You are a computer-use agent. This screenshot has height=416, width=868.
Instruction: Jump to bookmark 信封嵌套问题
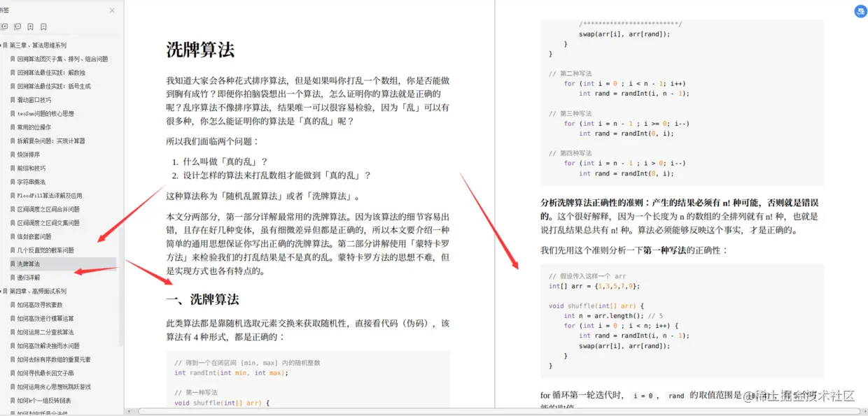coord(34,236)
